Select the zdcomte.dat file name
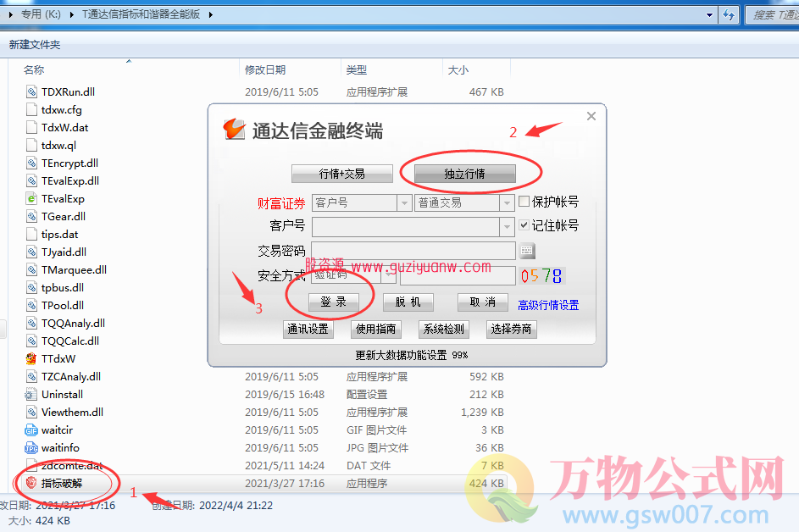Viewport: 799px width, 532px height. pos(72,466)
